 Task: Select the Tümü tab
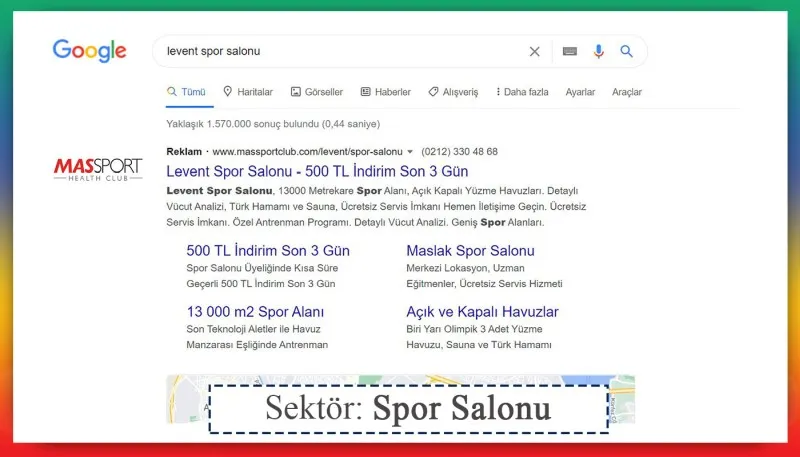point(187,92)
